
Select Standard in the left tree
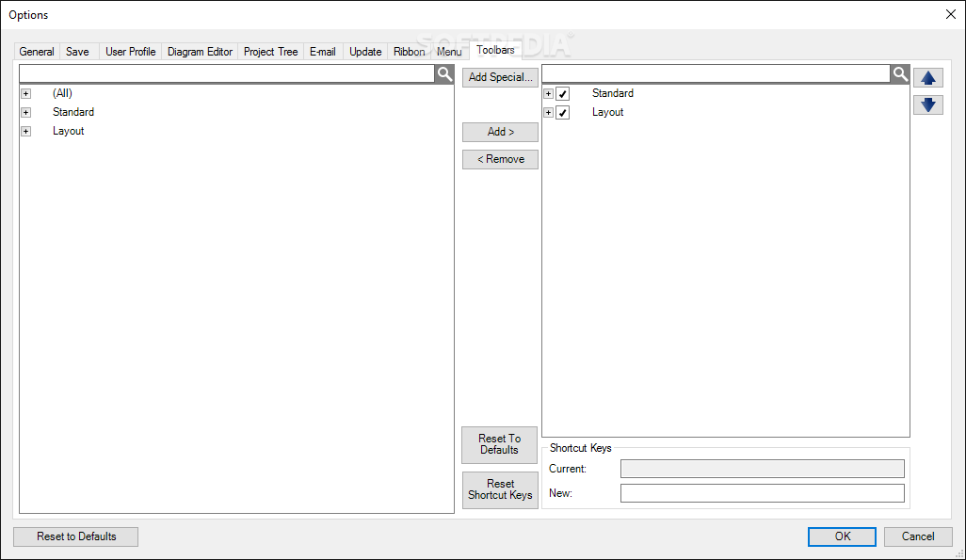pyautogui.click(x=73, y=112)
